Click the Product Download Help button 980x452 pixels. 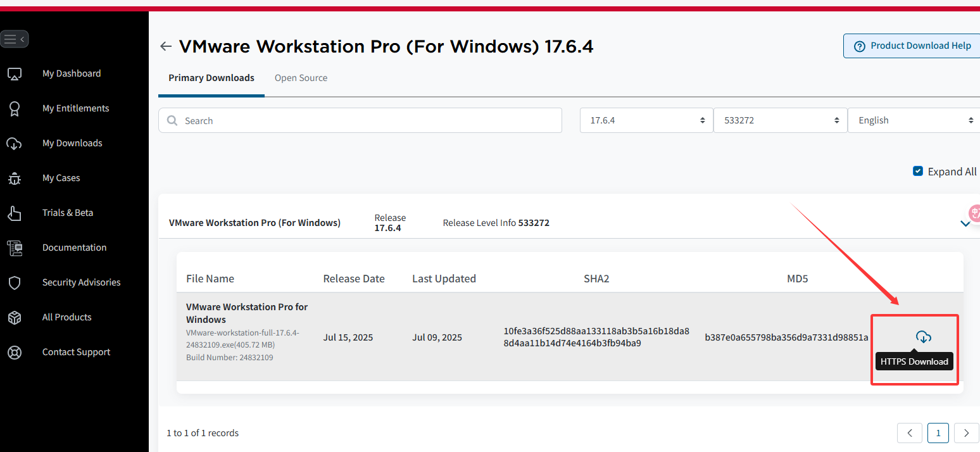[x=912, y=46]
